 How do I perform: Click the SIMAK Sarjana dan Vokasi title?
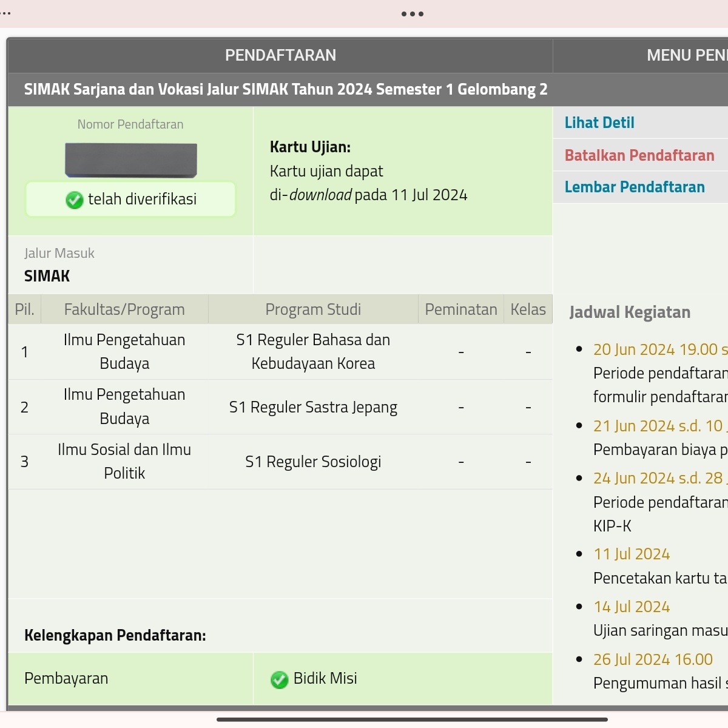point(286,89)
